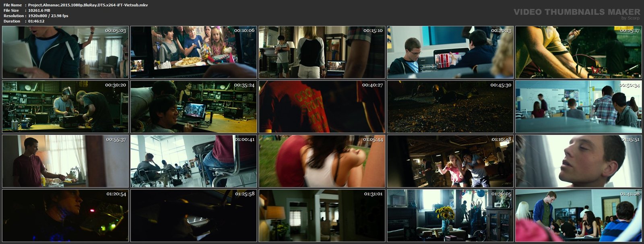644x244 pixels.
Task: Open the 01:20:54 car thumbnail
Action: pyautogui.click(x=65, y=215)
